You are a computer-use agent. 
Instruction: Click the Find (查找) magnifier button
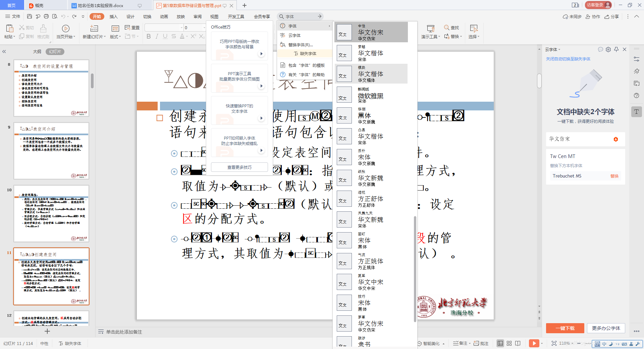[451, 28]
